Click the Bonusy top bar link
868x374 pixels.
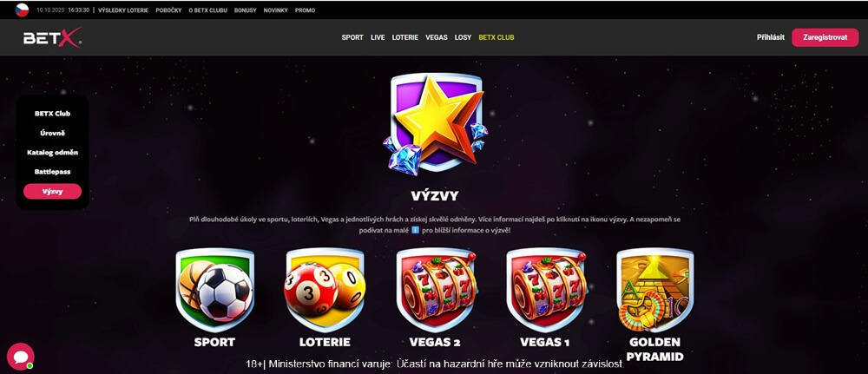[x=246, y=10]
